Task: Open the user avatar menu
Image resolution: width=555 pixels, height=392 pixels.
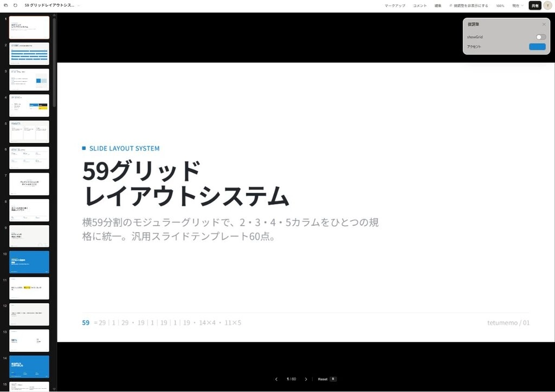Action: [547, 5]
